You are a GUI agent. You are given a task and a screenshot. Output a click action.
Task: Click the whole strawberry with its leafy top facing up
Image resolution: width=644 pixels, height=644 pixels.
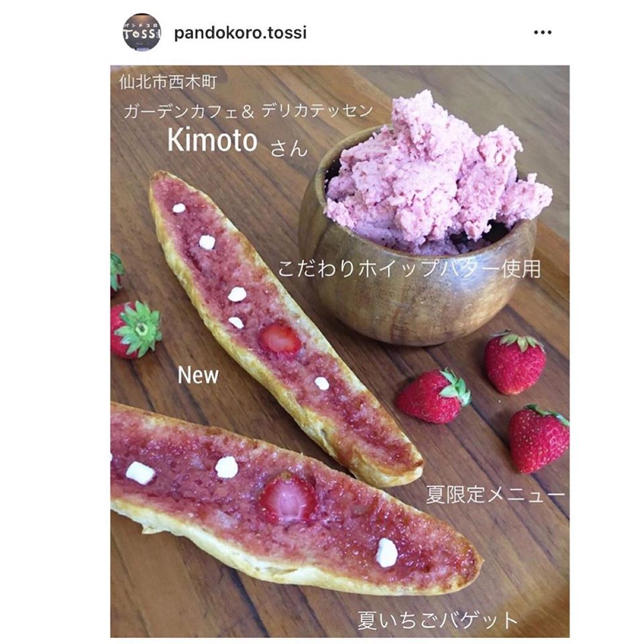pos(136,330)
